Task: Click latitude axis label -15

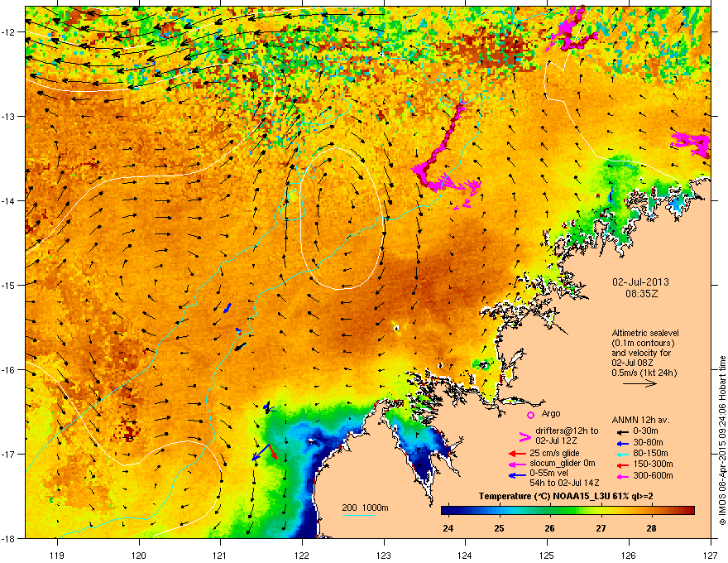Action: (8, 285)
